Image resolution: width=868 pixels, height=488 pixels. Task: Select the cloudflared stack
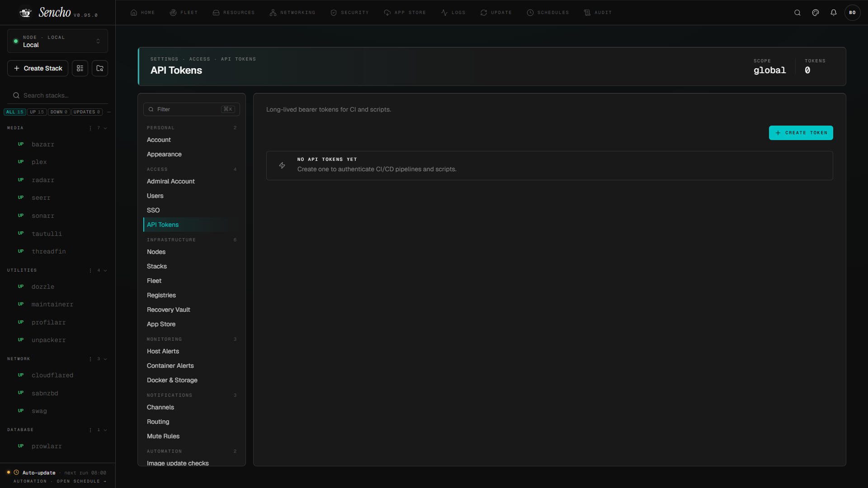[57, 375]
